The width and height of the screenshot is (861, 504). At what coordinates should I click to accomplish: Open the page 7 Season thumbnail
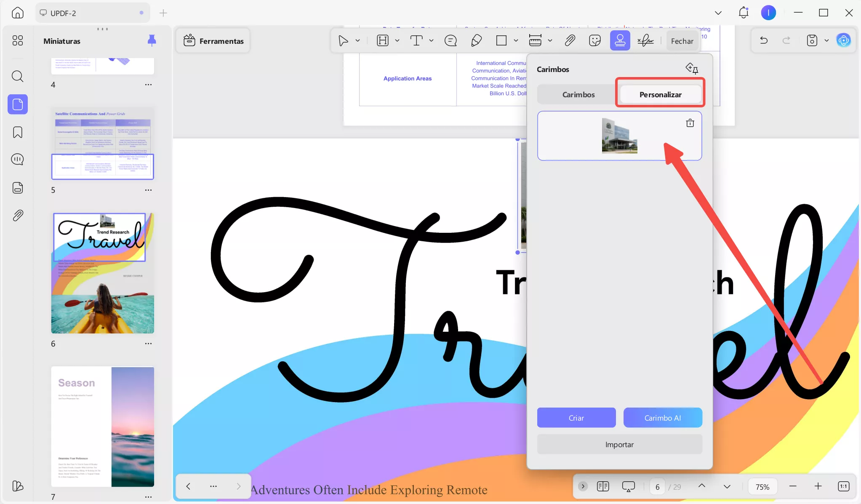(102, 427)
